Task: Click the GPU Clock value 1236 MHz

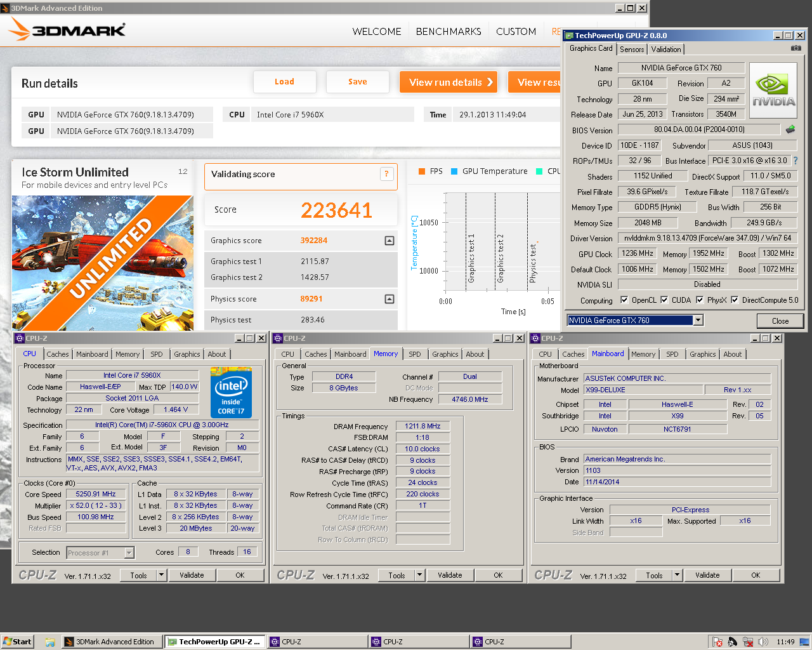Action: [x=638, y=253]
